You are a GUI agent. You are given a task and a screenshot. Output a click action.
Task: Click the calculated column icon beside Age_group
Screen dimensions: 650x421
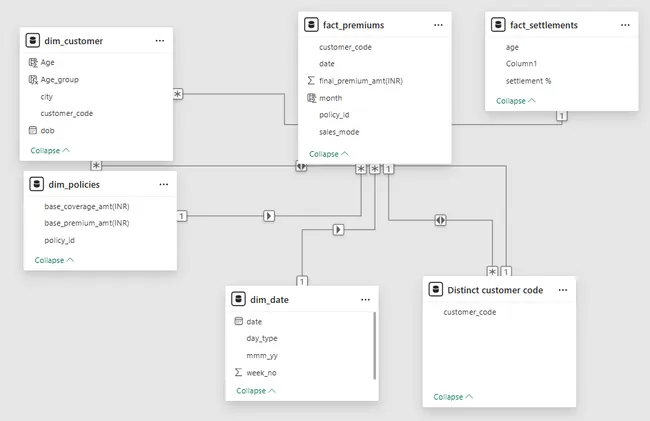[x=33, y=80]
